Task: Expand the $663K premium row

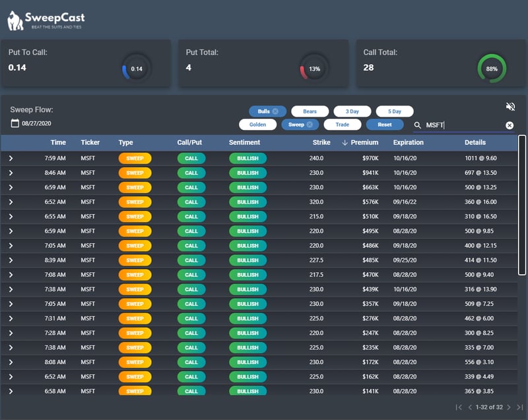Action: [11, 187]
